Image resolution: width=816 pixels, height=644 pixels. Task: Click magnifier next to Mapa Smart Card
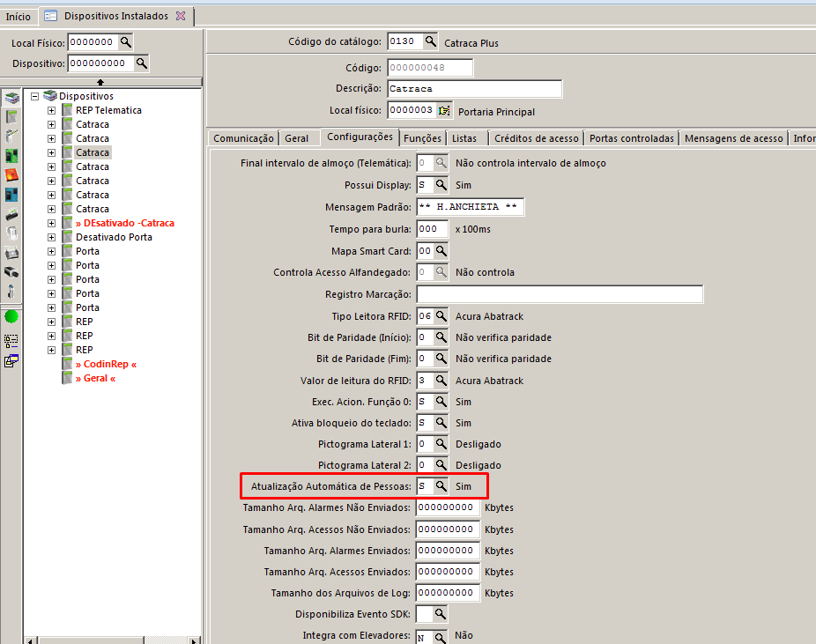pyautogui.click(x=441, y=251)
